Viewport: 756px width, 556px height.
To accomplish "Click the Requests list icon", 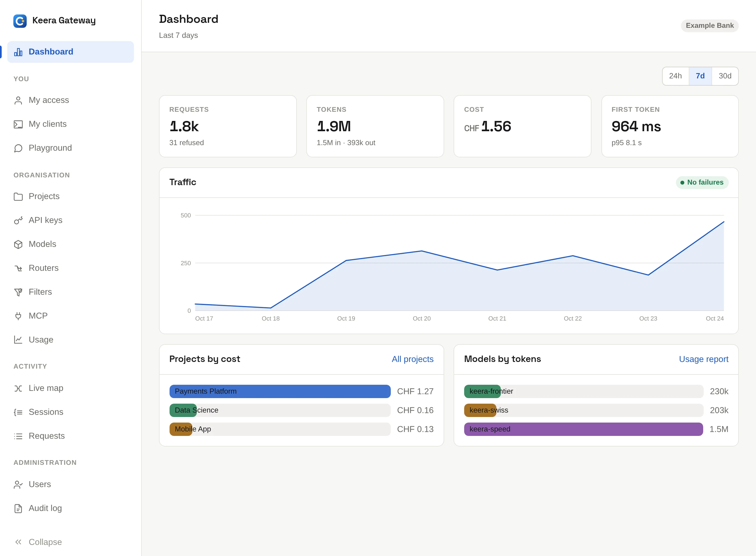I will coord(18,436).
